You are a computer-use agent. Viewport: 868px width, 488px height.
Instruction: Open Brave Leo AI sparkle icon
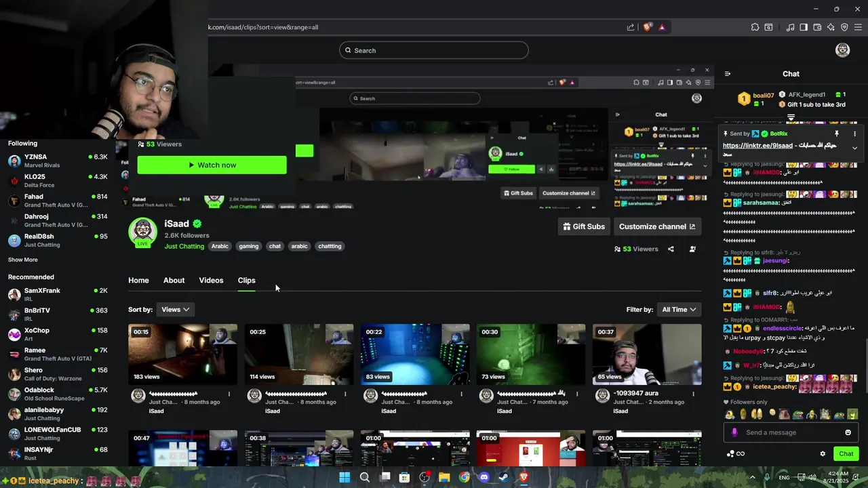pyautogui.click(x=831, y=27)
